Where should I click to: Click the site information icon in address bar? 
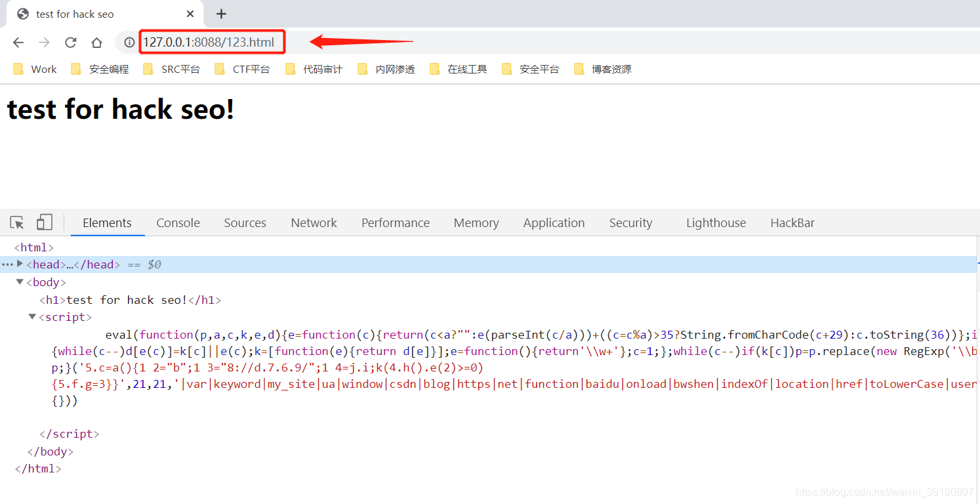coord(129,43)
